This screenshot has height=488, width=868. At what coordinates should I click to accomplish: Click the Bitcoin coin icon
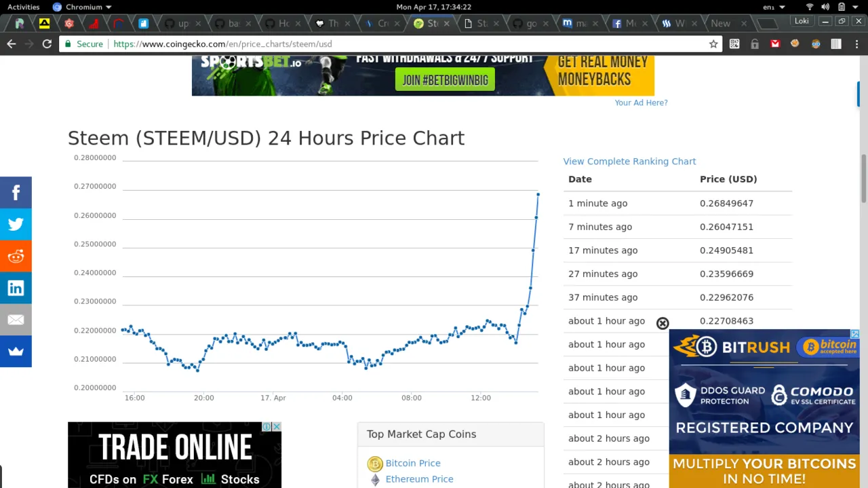(x=375, y=464)
